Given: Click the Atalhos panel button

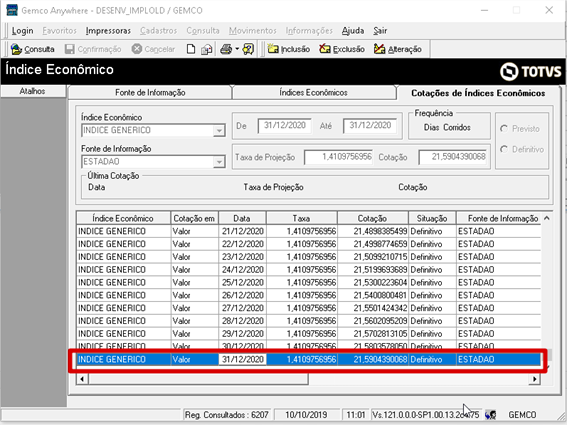Looking at the screenshot, I should tap(33, 91).
